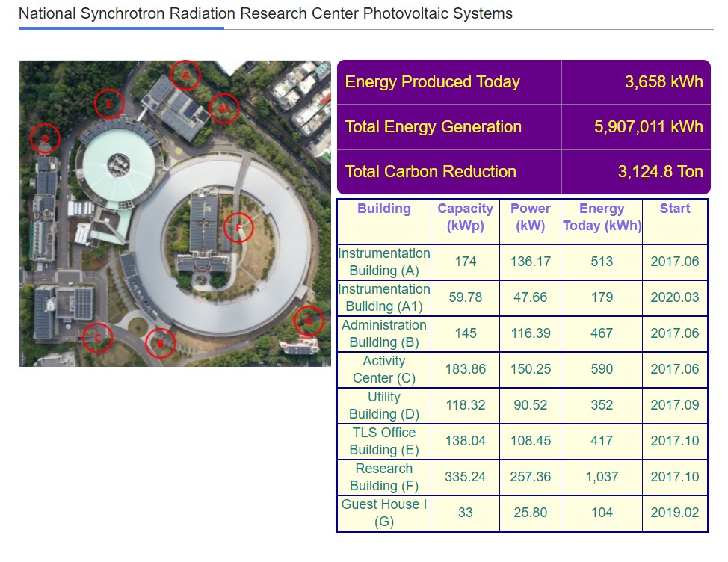Image resolution: width=728 pixels, height=562 pixels.
Task: Click the D circle marker on the map
Action: [45, 138]
